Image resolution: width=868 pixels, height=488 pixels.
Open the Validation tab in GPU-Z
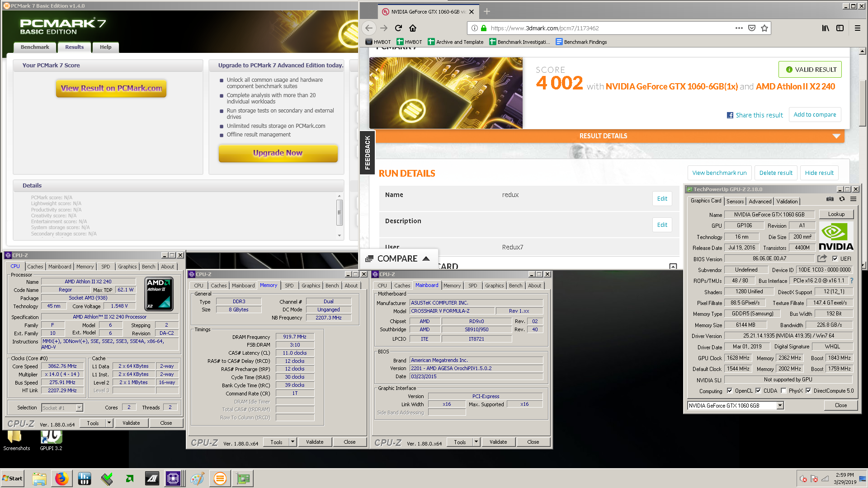click(787, 201)
